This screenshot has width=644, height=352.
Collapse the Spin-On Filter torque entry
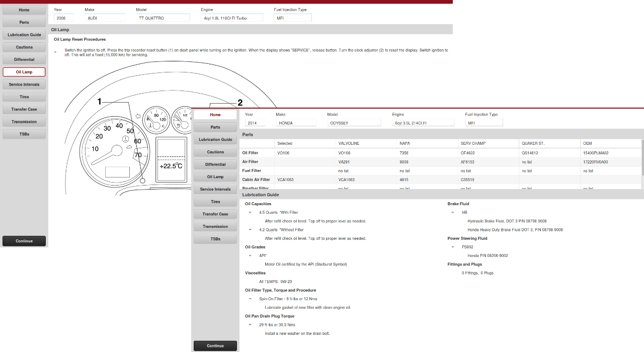250,299
